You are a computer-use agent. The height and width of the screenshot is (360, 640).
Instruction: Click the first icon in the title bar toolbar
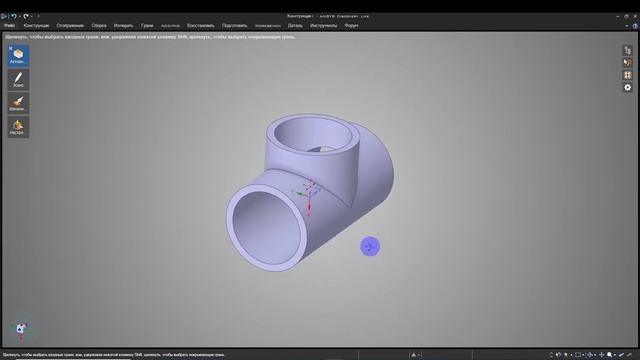[4, 16]
